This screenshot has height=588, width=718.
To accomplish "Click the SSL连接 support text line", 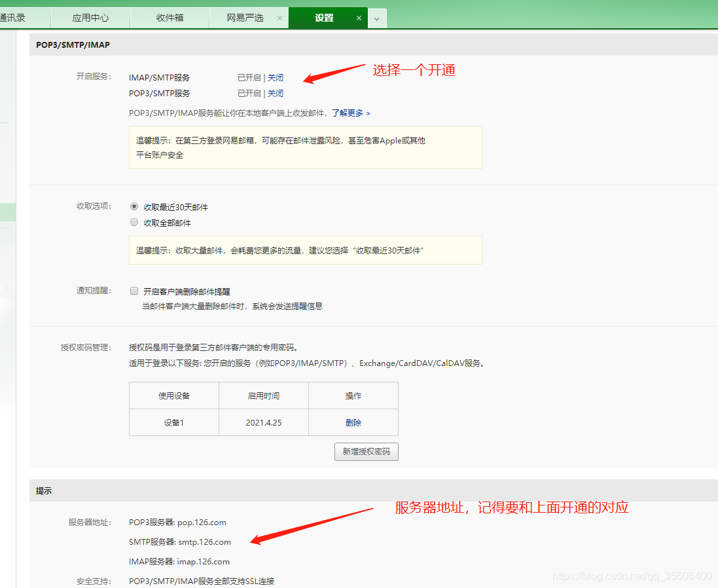I will coord(202,581).
